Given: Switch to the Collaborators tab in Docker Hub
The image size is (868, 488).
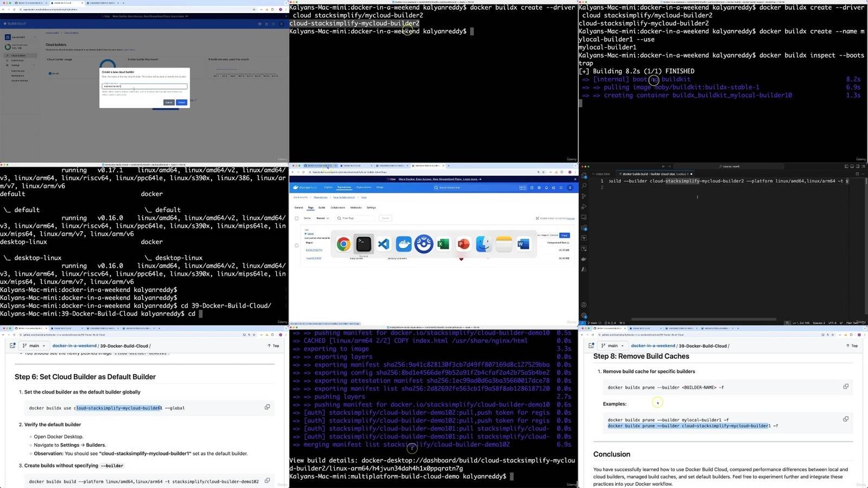Looking at the screenshot, I should pyautogui.click(x=337, y=207).
